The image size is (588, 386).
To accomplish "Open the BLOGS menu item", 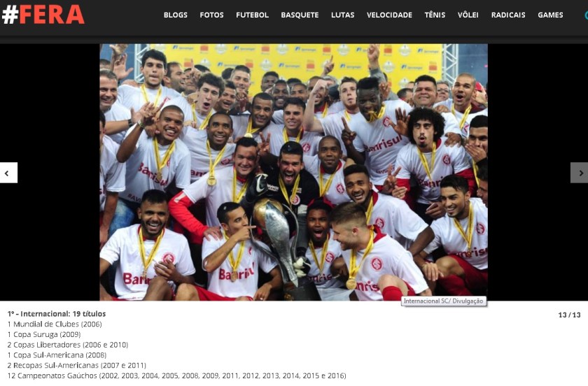I will pos(176,15).
